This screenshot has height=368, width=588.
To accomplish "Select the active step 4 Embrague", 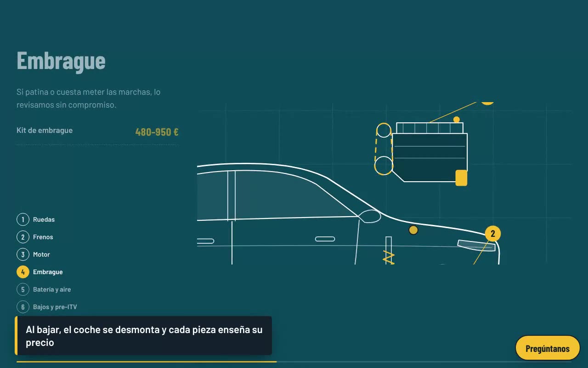I will [40, 272].
